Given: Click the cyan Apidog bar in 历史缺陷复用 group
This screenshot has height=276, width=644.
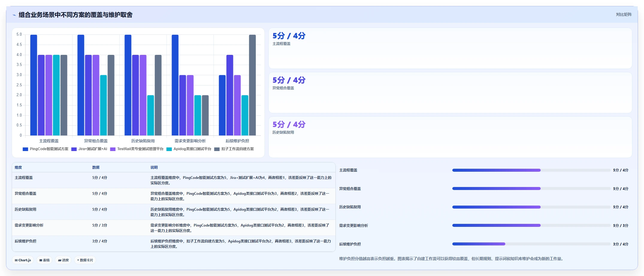Looking at the screenshot, I should click(150, 115).
